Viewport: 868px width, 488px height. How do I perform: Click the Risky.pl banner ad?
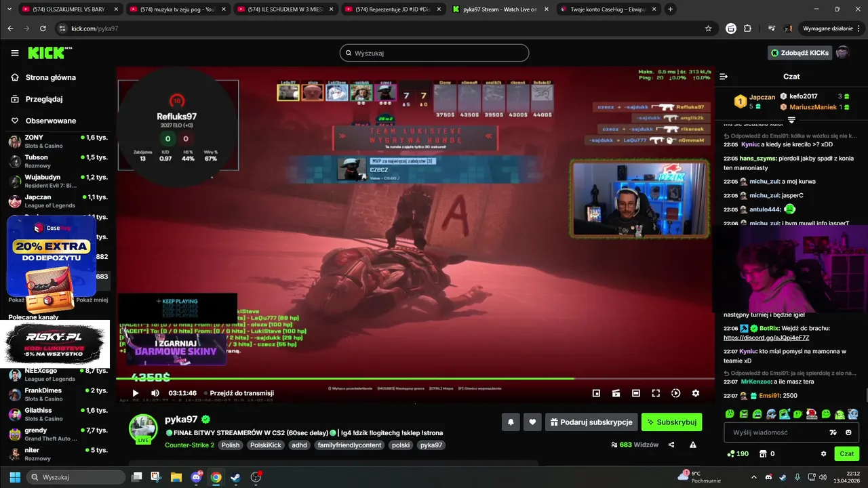click(x=55, y=344)
